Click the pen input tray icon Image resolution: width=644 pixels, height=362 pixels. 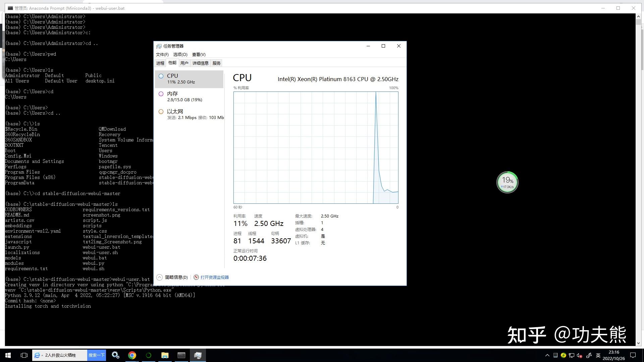589,355
